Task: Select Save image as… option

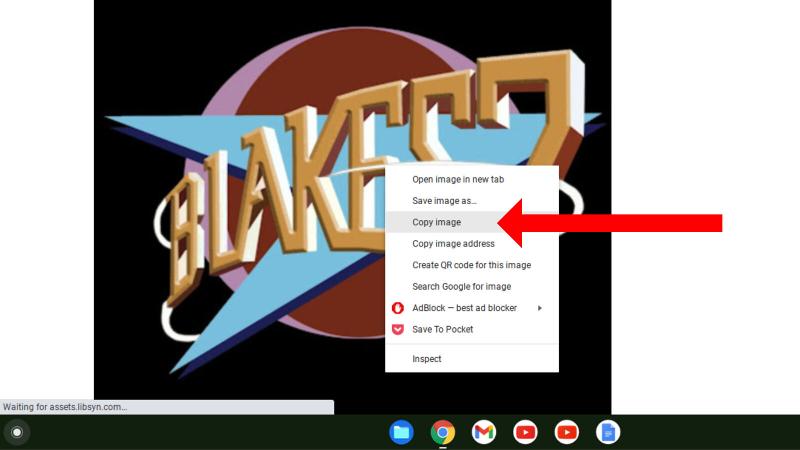Action: coord(472,201)
